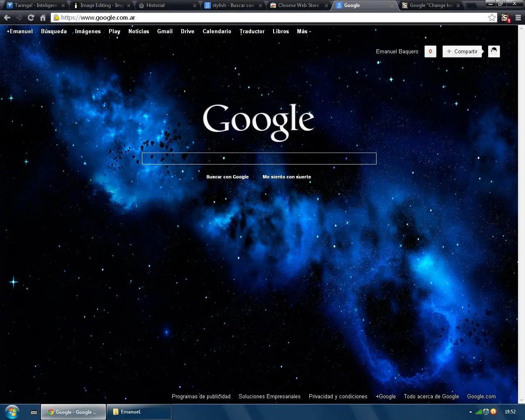Close the Image Editing tab

129,6
